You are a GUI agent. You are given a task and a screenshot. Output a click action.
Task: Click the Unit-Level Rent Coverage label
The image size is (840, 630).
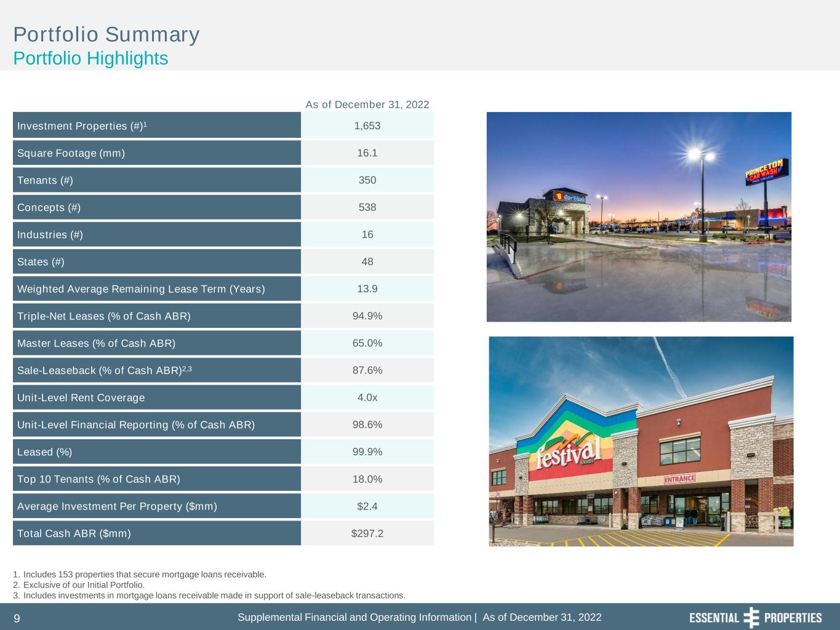coord(81,397)
